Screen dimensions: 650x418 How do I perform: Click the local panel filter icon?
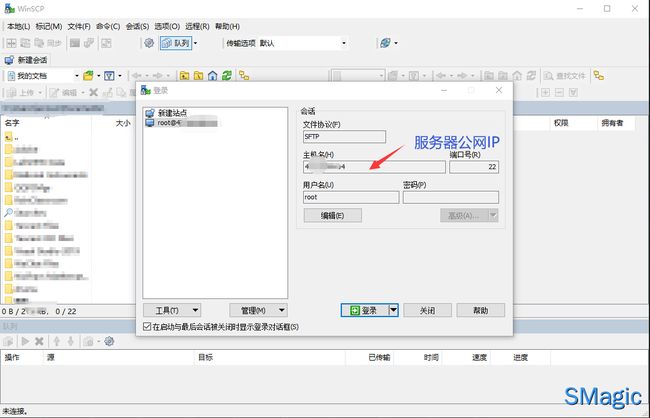(109, 75)
